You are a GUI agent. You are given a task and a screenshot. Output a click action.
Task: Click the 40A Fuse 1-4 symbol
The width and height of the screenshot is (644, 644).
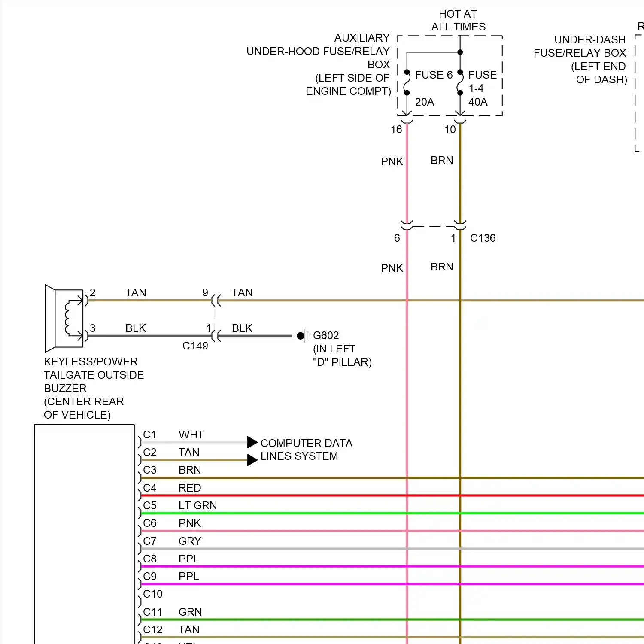(460, 82)
